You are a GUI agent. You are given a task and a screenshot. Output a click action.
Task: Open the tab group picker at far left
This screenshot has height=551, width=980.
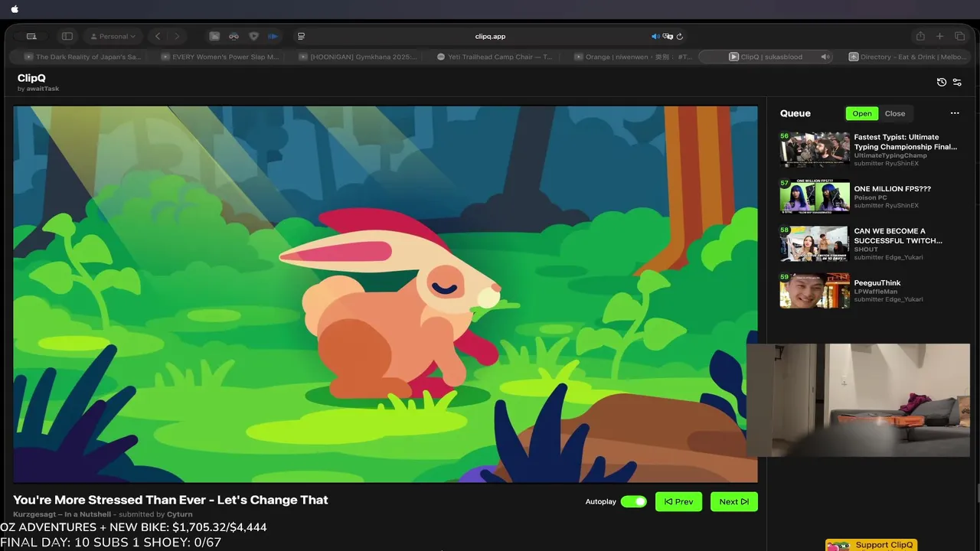[x=31, y=36]
